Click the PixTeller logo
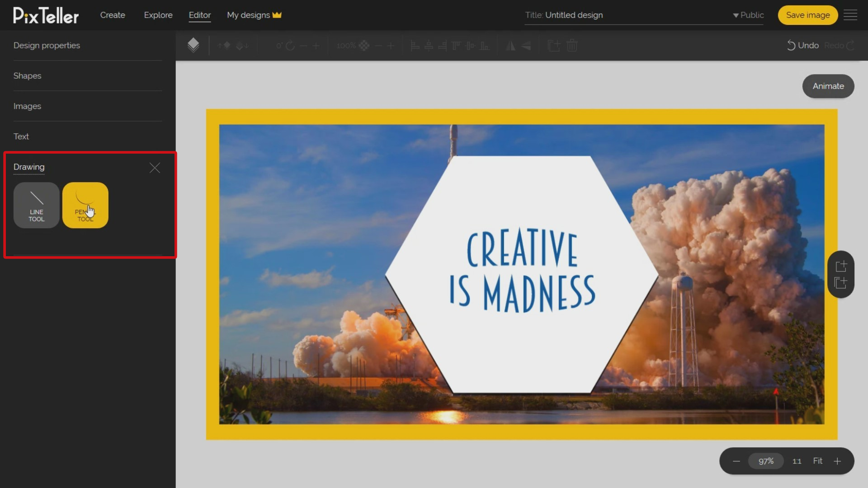868x488 pixels. (46, 15)
